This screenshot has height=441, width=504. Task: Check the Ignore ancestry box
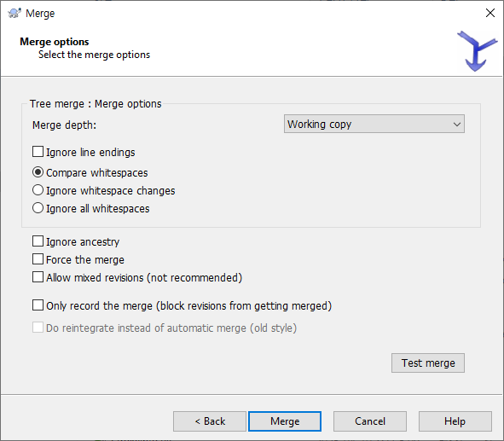pos(38,241)
